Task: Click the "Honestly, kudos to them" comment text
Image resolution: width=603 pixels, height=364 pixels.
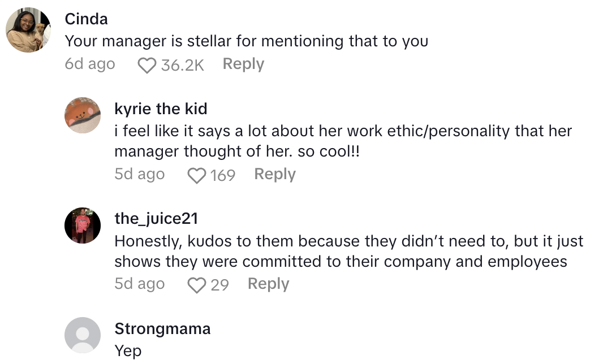Action: 348,252
